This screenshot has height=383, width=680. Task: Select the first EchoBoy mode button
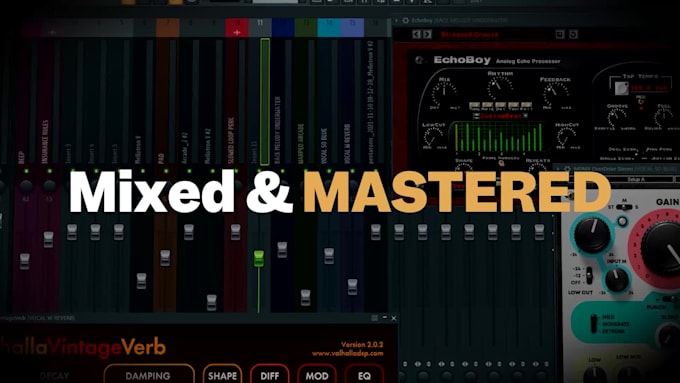(x=474, y=105)
